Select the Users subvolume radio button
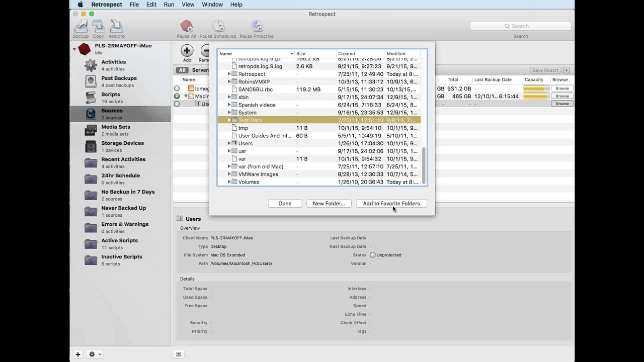 177,104
